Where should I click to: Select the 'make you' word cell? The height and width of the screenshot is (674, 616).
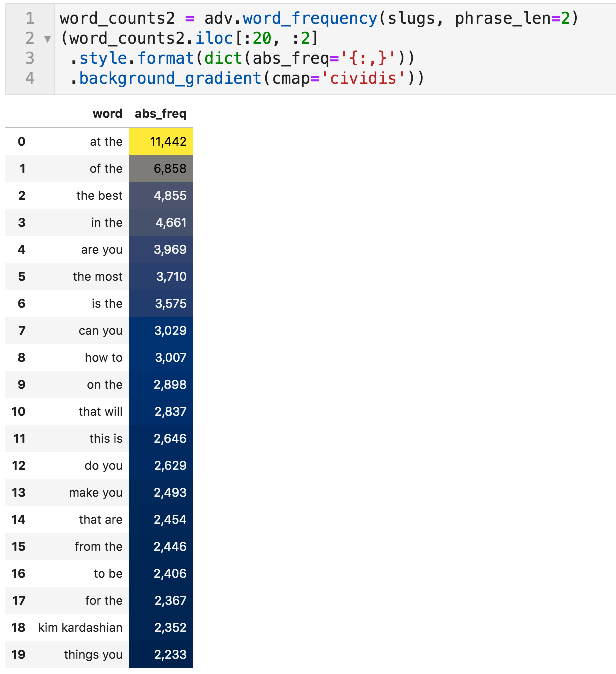pyautogui.click(x=96, y=493)
